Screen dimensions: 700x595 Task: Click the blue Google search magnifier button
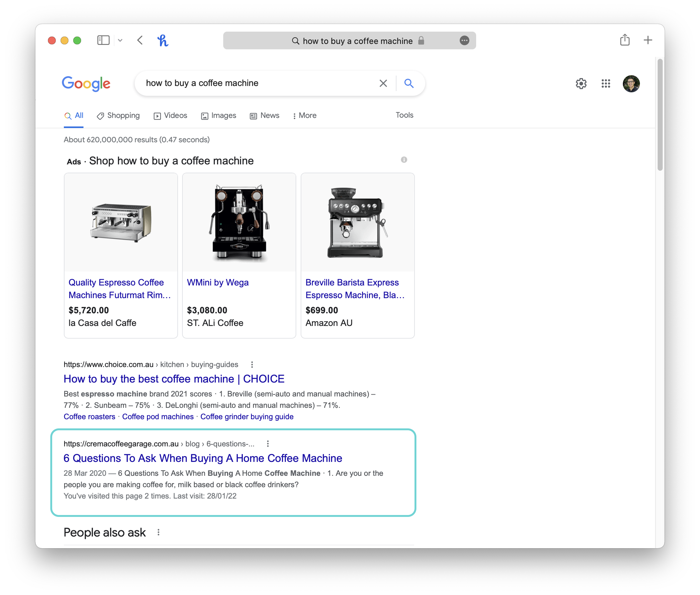point(409,83)
